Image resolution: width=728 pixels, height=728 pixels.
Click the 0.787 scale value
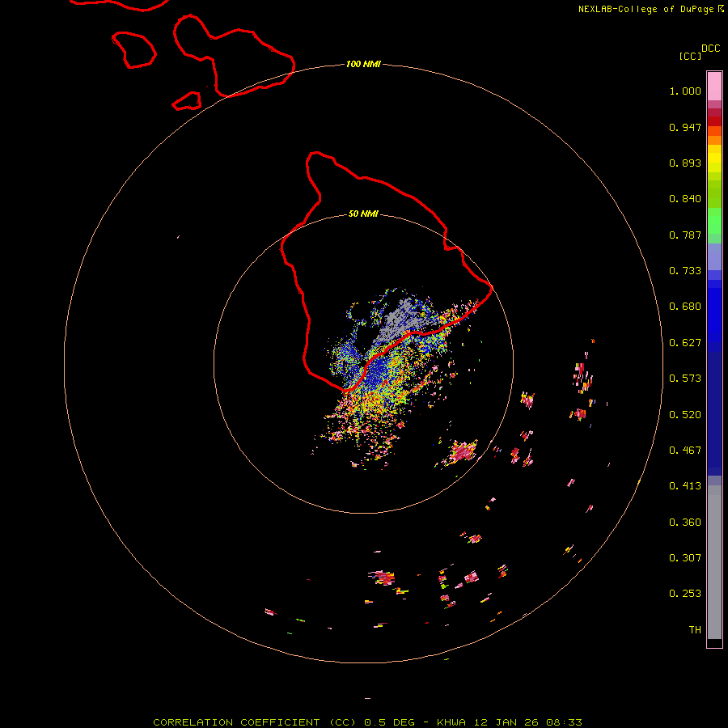[685, 235]
